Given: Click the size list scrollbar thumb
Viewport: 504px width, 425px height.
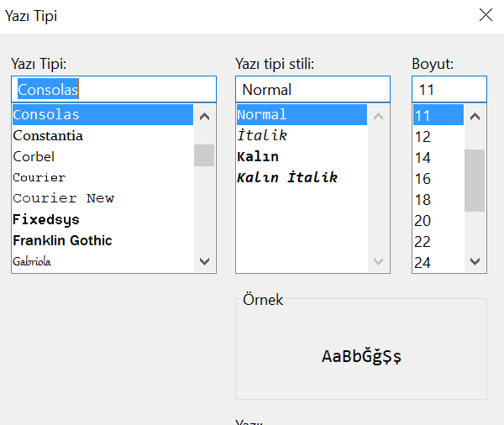Looking at the screenshot, I should pyautogui.click(x=475, y=180).
